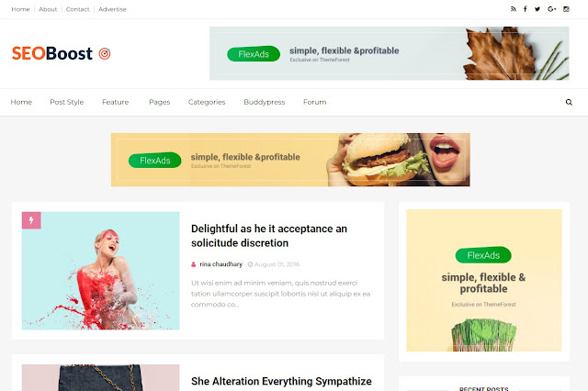Click the Facebook icon in top bar
Viewport: 588px width, 391px height.
tap(525, 9)
